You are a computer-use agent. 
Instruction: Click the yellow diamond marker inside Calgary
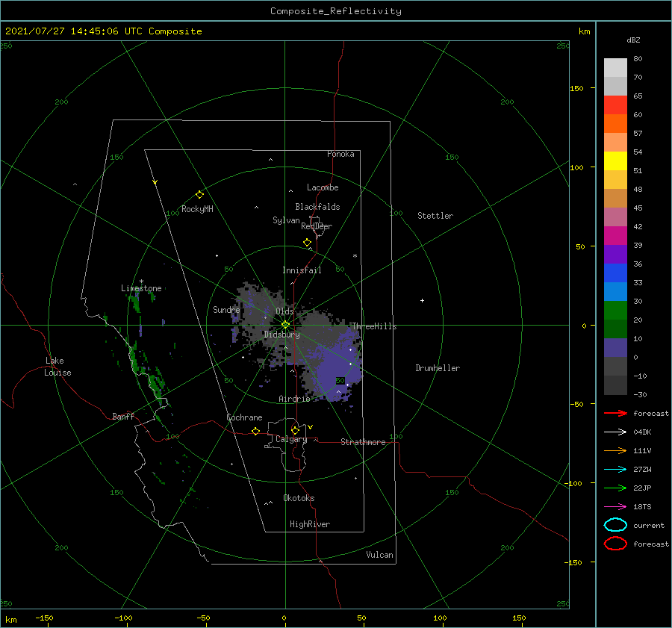(x=295, y=430)
